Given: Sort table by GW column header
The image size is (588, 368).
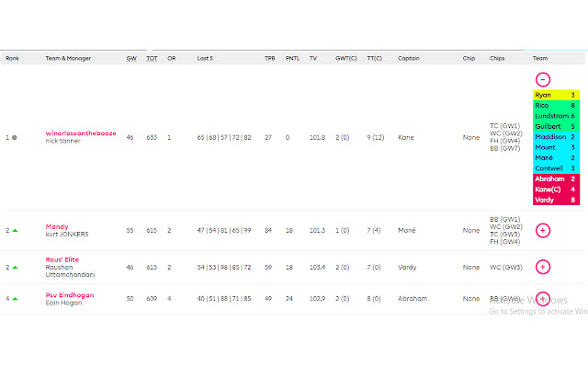Looking at the screenshot, I should click(130, 58).
